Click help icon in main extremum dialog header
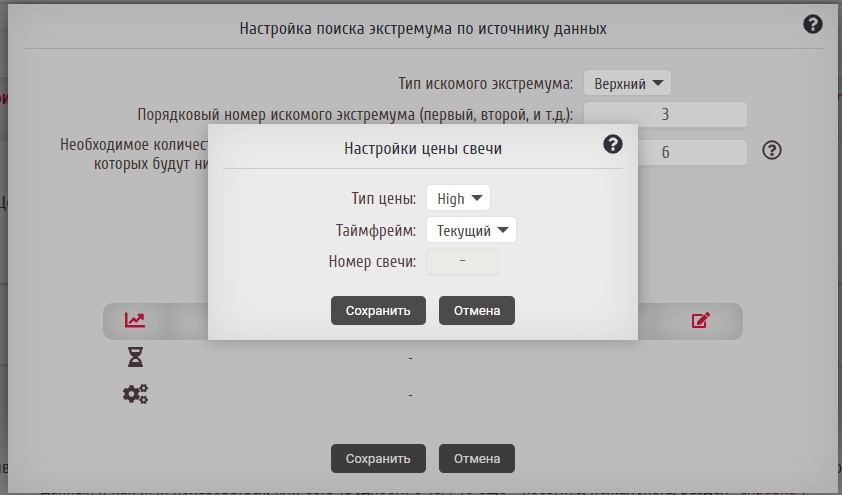Viewport: 842px width, 495px height. point(813,24)
